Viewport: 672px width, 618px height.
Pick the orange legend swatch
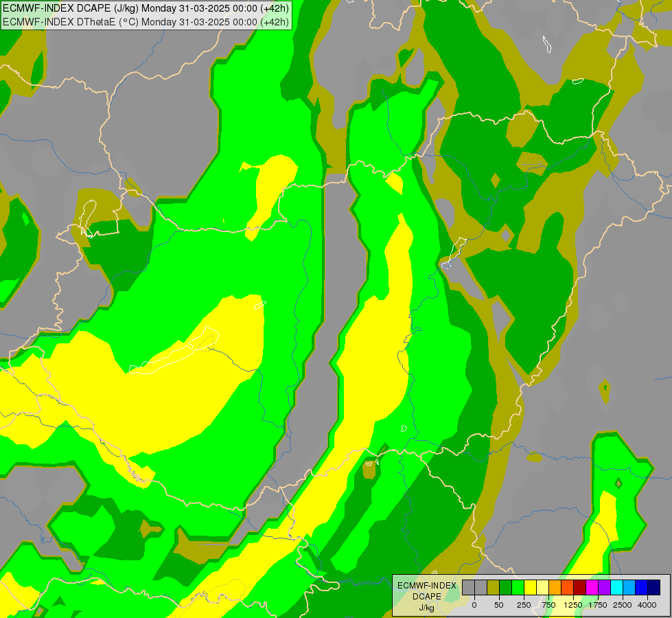coord(555,588)
